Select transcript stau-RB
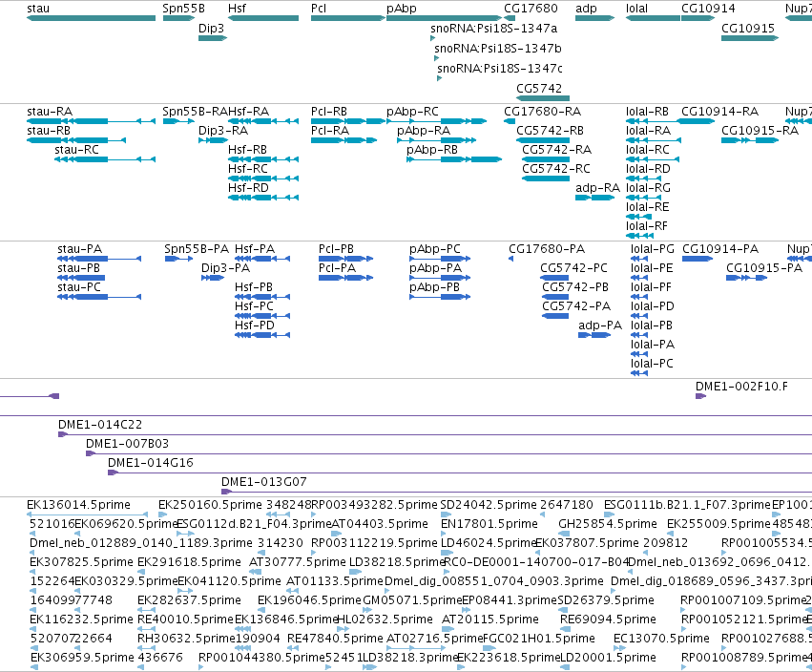This screenshot has height=672, width=812. coord(76,140)
